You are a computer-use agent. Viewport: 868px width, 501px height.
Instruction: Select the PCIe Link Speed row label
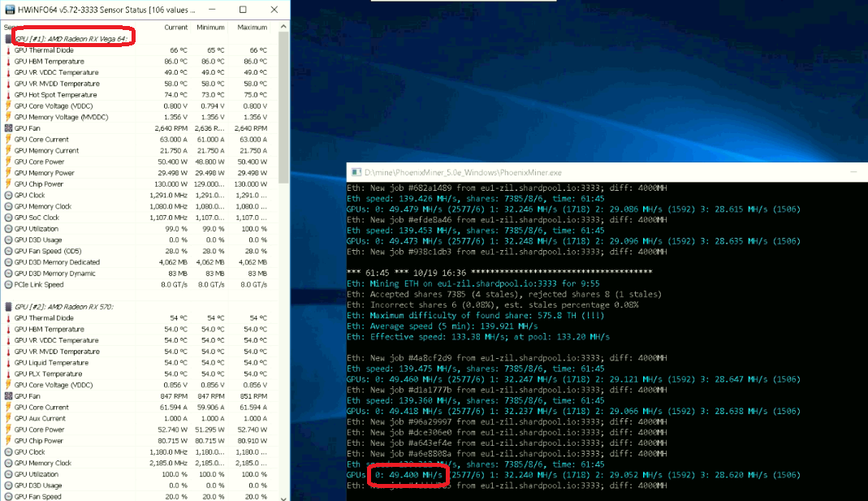[x=39, y=284]
